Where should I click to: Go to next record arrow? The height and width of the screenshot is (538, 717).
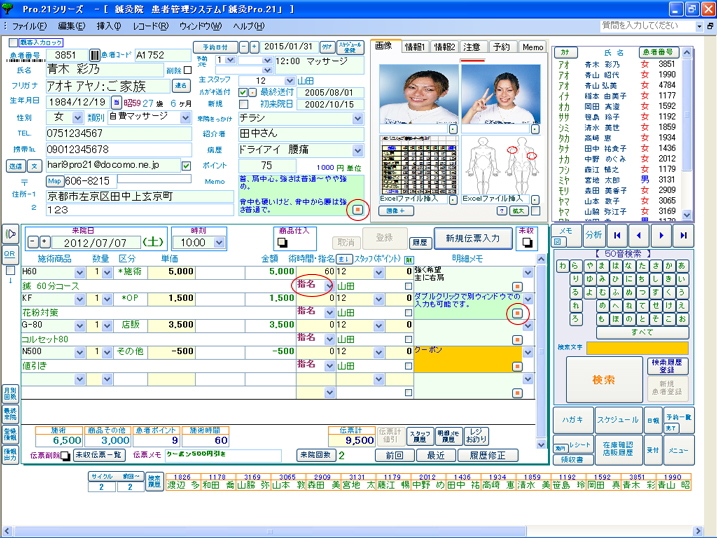click(661, 235)
